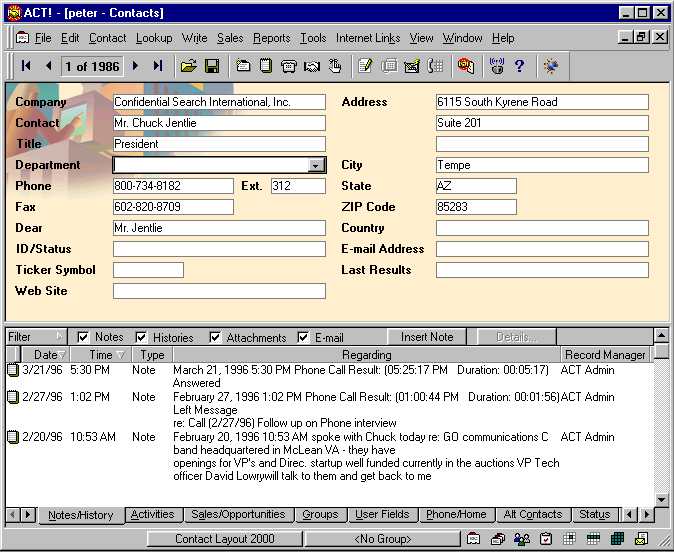The image size is (674, 552).
Task: Open the Internet Links menu
Action: [x=368, y=38]
